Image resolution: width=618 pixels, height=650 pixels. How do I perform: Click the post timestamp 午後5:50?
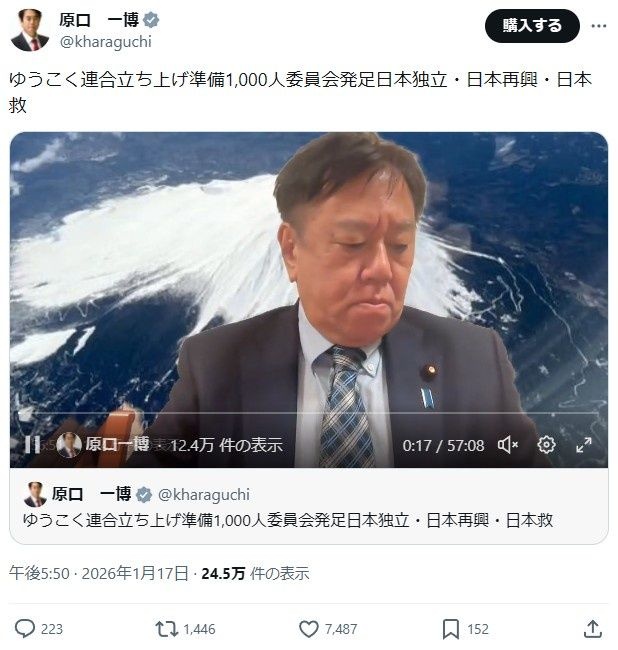pos(39,573)
